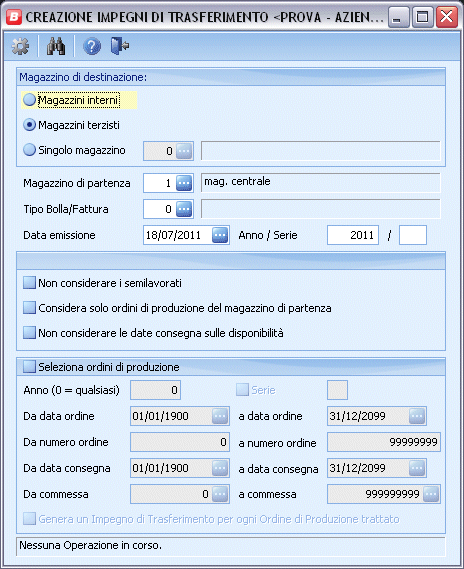Choose the Singolo magazzino radio option
464x569 pixels.
[29, 150]
